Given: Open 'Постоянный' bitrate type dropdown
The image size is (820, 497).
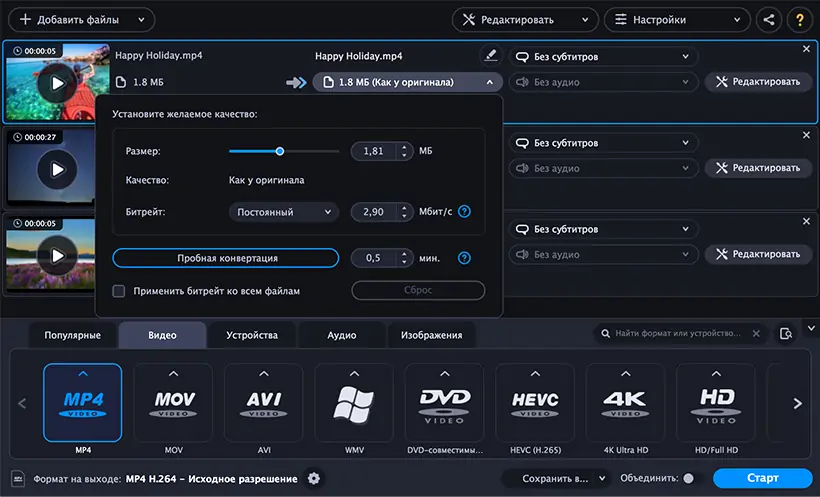Looking at the screenshot, I should pyautogui.click(x=283, y=212).
